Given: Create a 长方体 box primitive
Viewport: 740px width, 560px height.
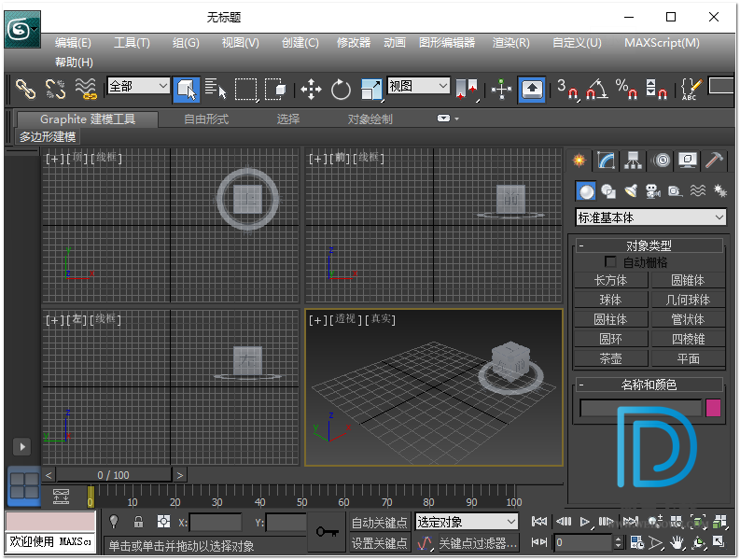Looking at the screenshot, I should 611,281.
